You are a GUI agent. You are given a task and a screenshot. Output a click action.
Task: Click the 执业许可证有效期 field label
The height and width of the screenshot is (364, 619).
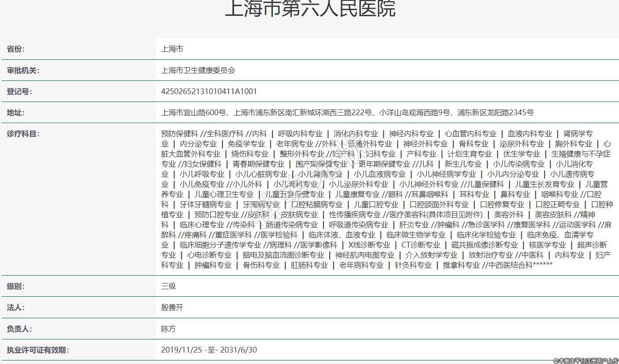(38, 350)
